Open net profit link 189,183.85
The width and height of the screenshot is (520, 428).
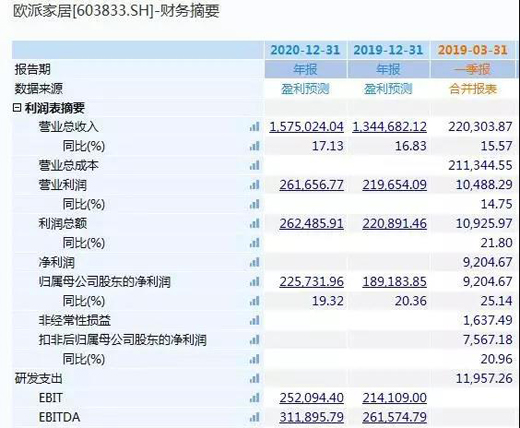(x=394, y=282)
